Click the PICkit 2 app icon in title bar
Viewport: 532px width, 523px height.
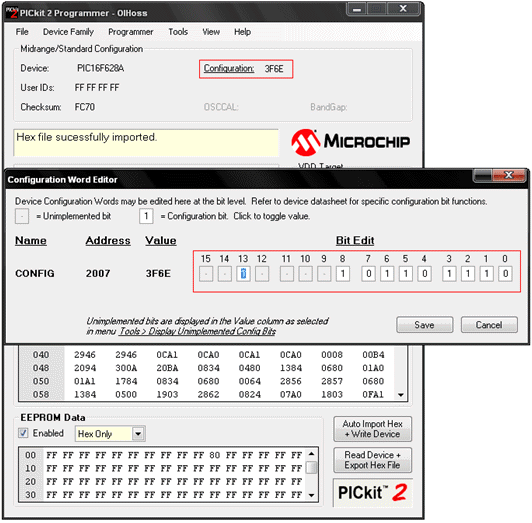click(12, 13)
